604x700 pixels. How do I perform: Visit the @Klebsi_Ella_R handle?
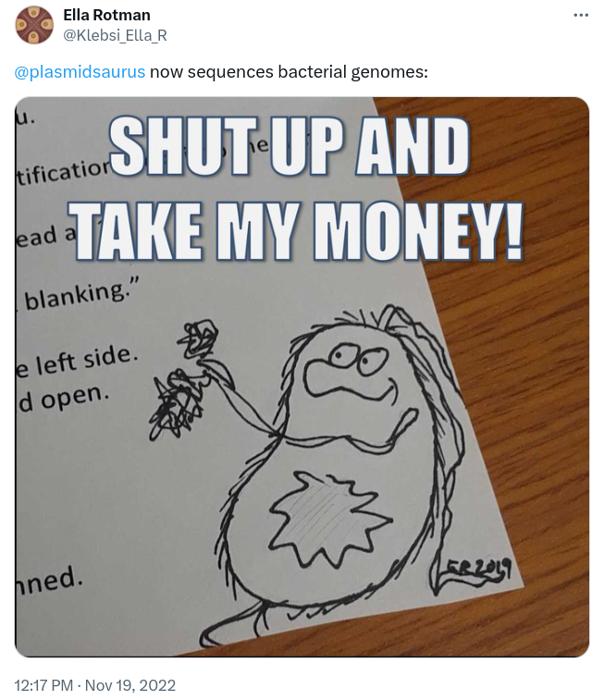[115, 35]
